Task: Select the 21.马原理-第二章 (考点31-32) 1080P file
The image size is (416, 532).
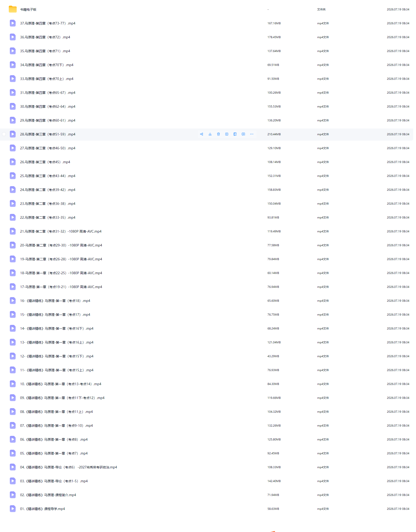Action: 61,231
